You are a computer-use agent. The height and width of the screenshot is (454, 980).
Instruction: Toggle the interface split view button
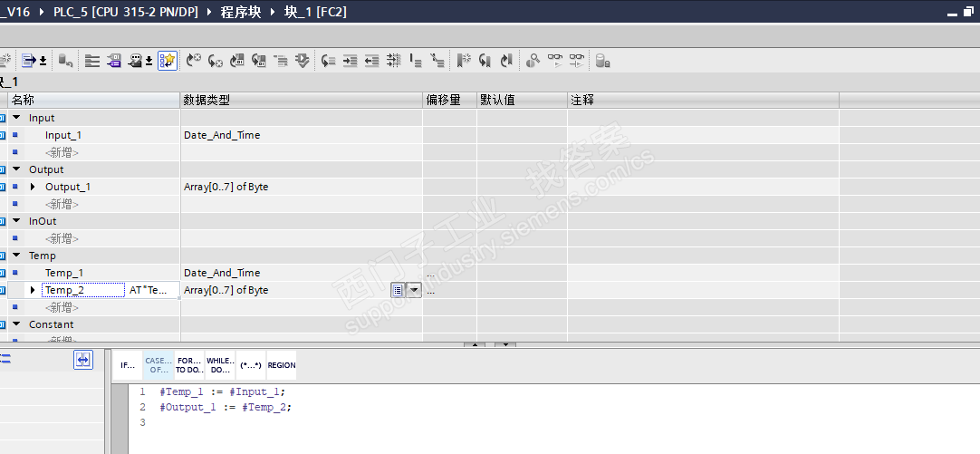pos(83,360)
